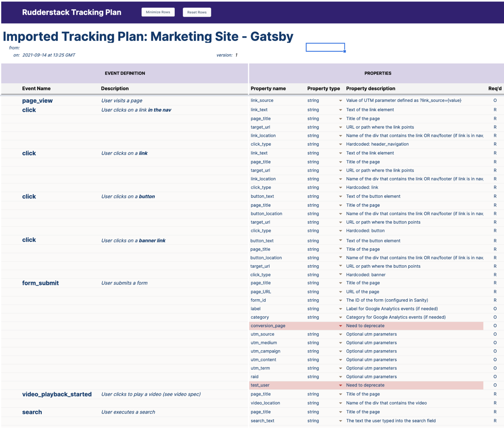Click the PROPERTIES section header
Viewport: 504px width, 428px height.
pyautogui.click(x=378, y=73)
